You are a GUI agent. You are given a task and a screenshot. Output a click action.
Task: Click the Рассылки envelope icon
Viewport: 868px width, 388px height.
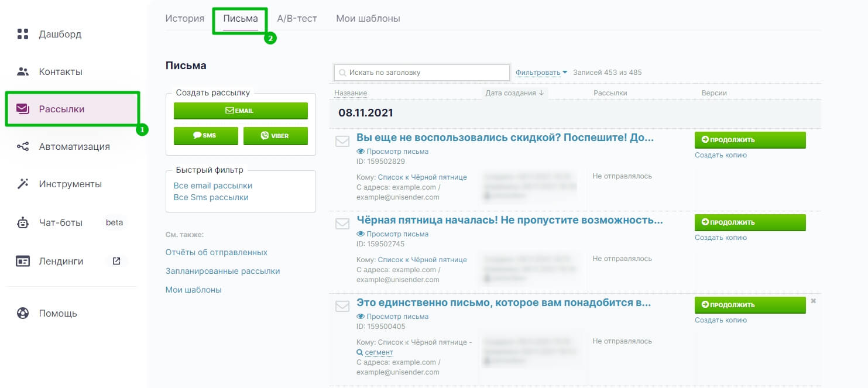pos(23,109)
